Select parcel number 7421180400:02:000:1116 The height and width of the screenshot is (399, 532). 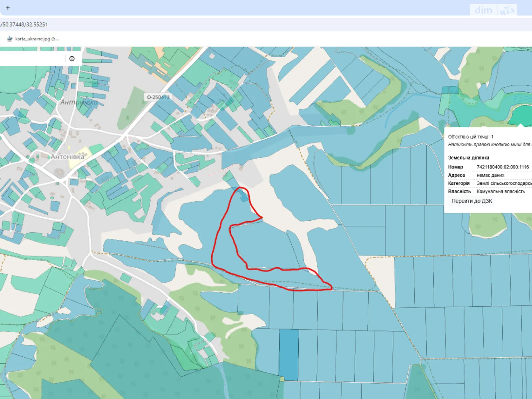click(x=502, y=167)
